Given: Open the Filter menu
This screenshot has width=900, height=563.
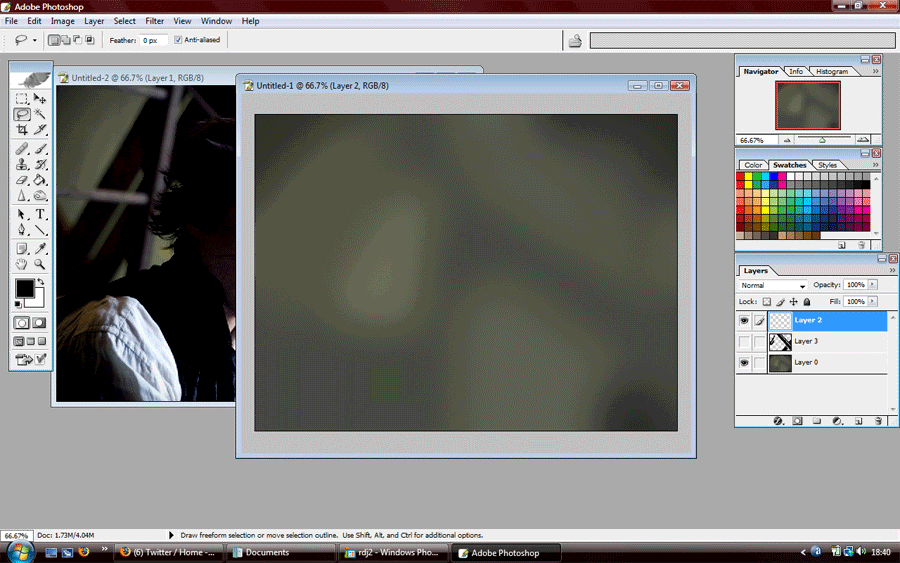Looking at the screenshot, I should (154, 21).
